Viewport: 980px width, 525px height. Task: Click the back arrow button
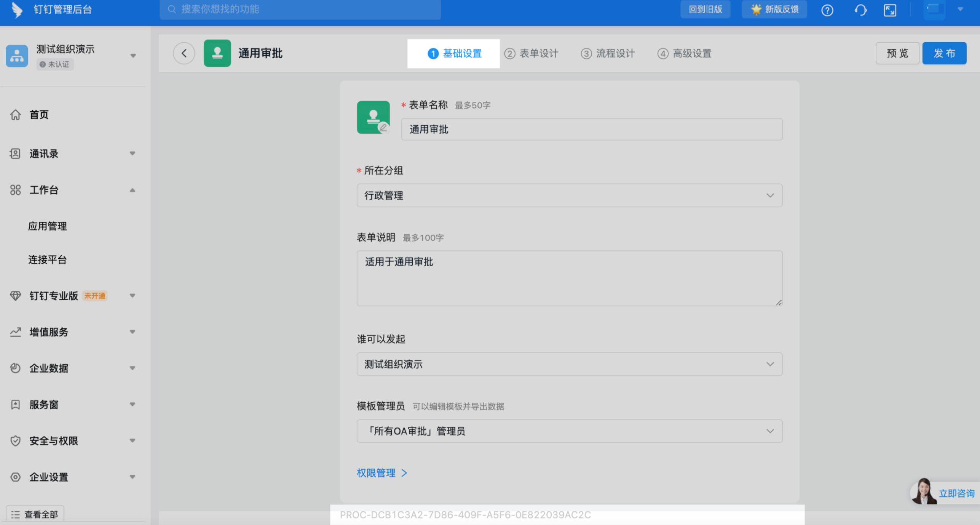pyautogui.click(x=184, y=53)
